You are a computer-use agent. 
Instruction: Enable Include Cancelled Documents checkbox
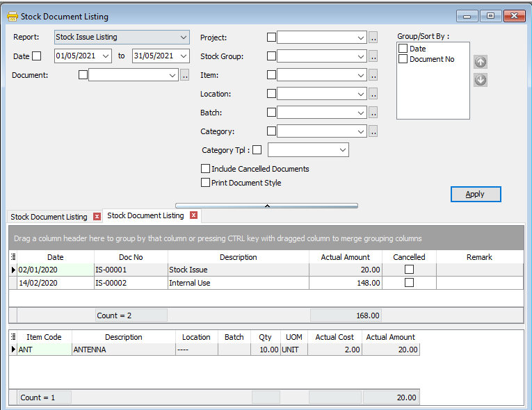(x=205, y=169)
